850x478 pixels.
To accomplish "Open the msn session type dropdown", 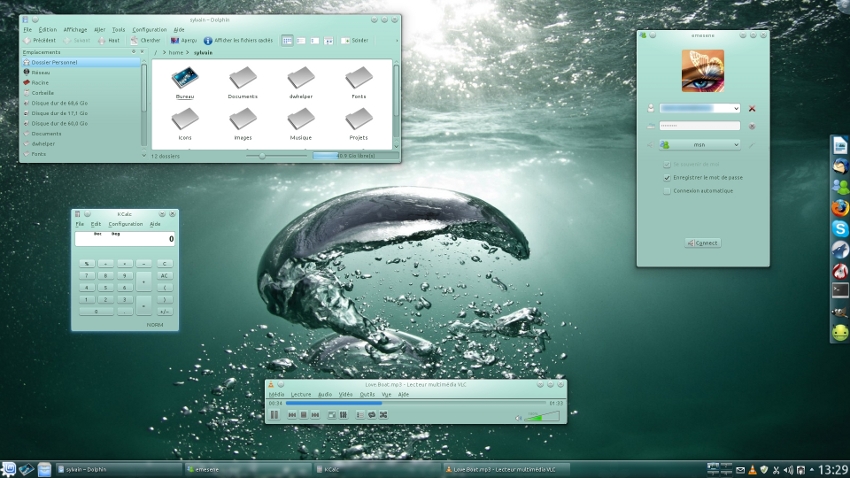I will pos(700,145).
